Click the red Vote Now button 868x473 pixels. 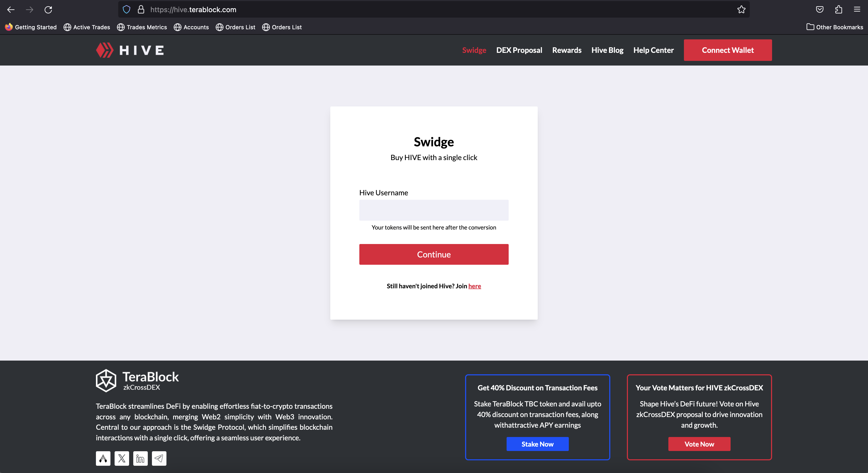coord(699,444)
